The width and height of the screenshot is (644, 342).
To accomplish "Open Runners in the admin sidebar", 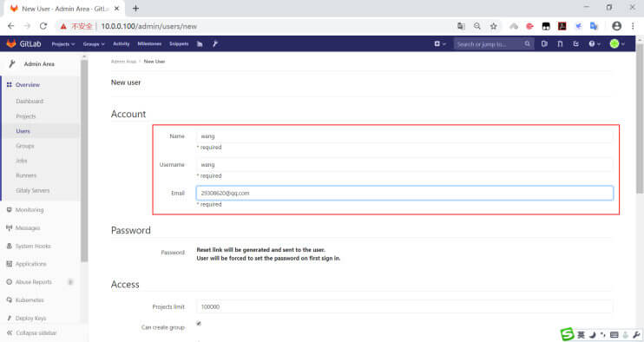I will click(26, 175).
